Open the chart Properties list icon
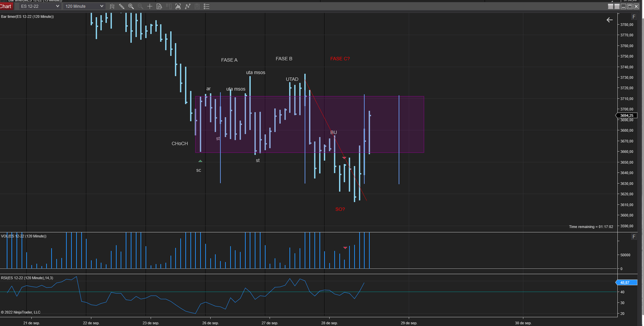The image size is (644, 326). [207, 6]
